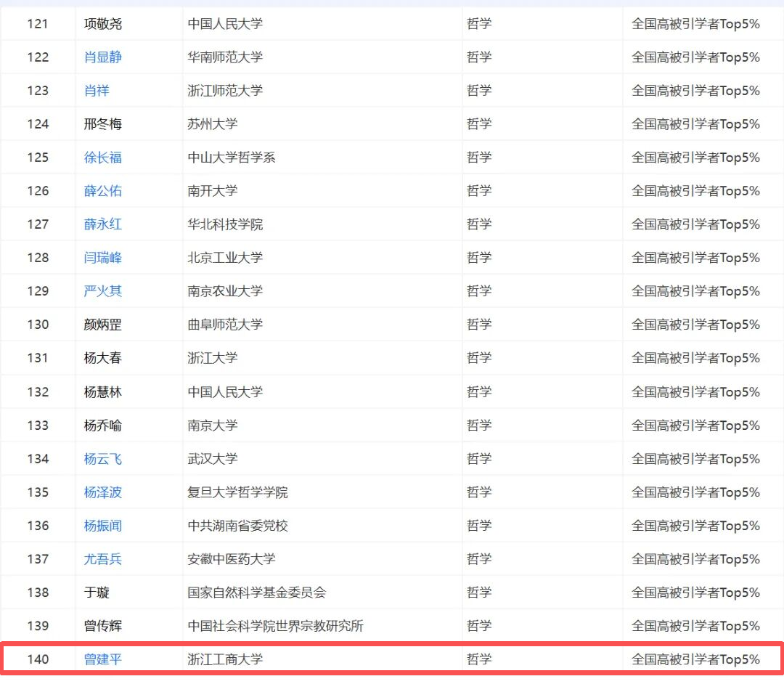Click the Top5% label in row 121
784x684 pixels.
(x=695, y=24)
